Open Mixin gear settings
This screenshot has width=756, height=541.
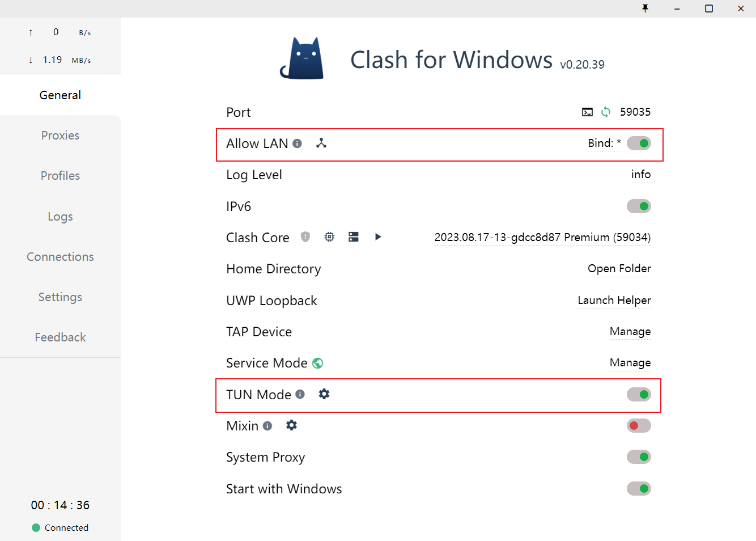tap(291, 425)
